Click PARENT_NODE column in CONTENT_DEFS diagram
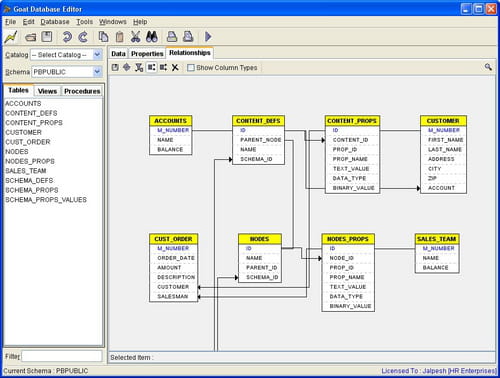This screenshot has height=378, width=500. click(261, 140)
